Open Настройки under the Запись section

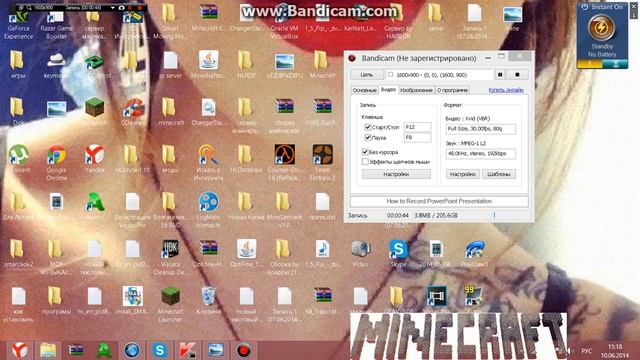pyautogui.click(x=396, y=174)
